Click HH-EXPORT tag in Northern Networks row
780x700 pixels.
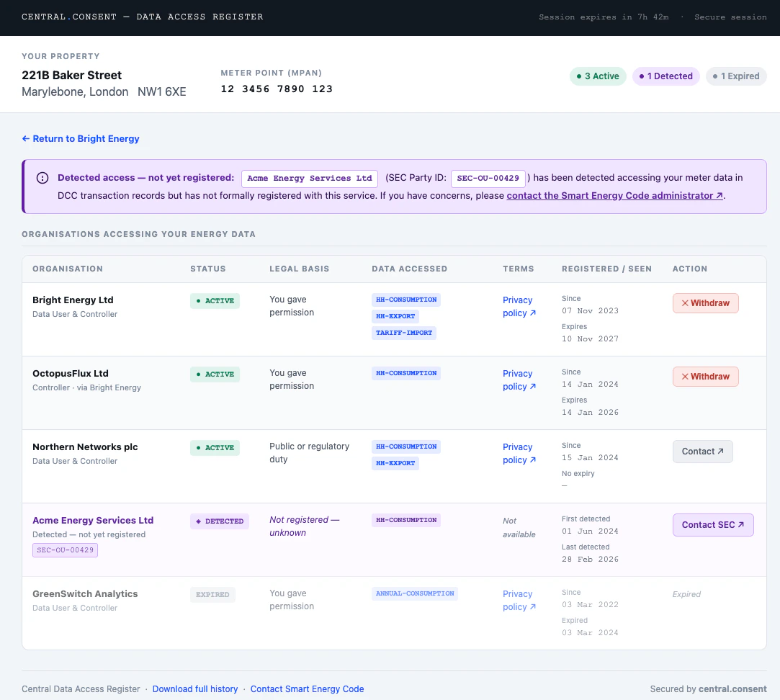pyautogui.click(x=395, y=463)
